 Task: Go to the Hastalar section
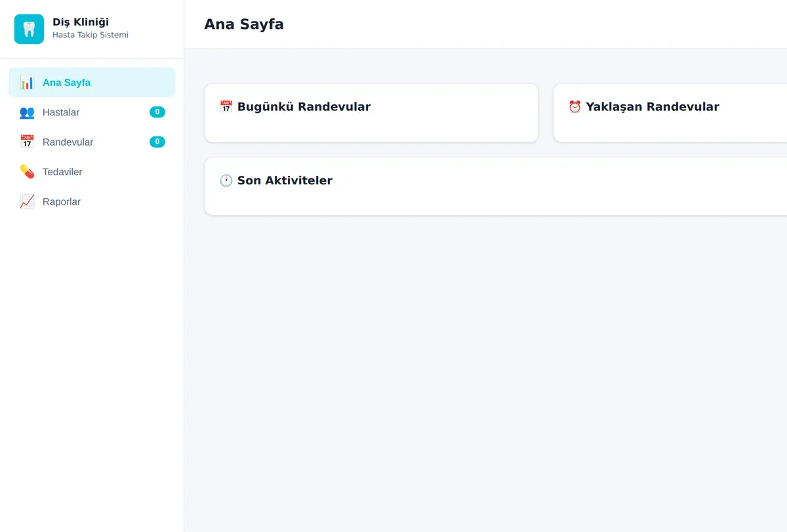92,112
